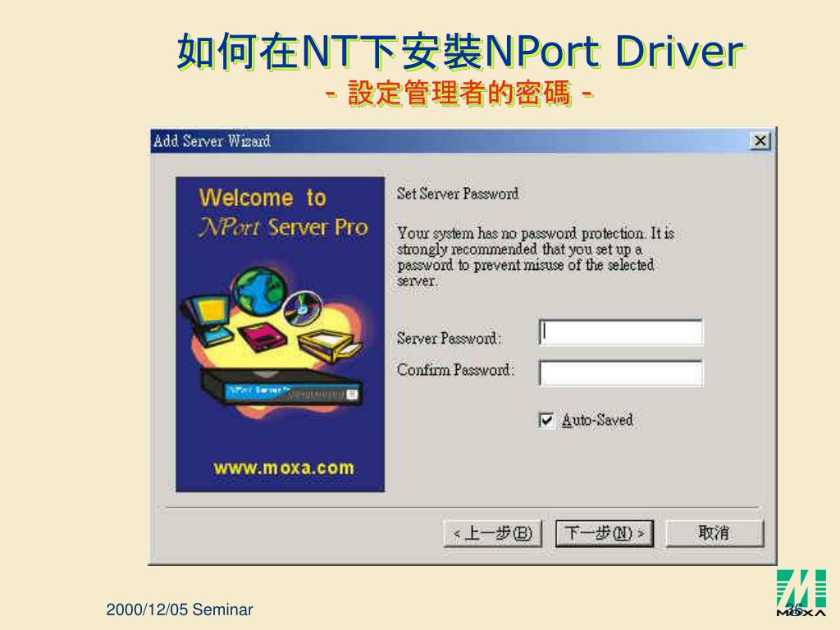Image resolution: width=840 pixels, height=630 pixels.
Task: Click the Confirm Password input field
Action: click(x=621, y=373)
